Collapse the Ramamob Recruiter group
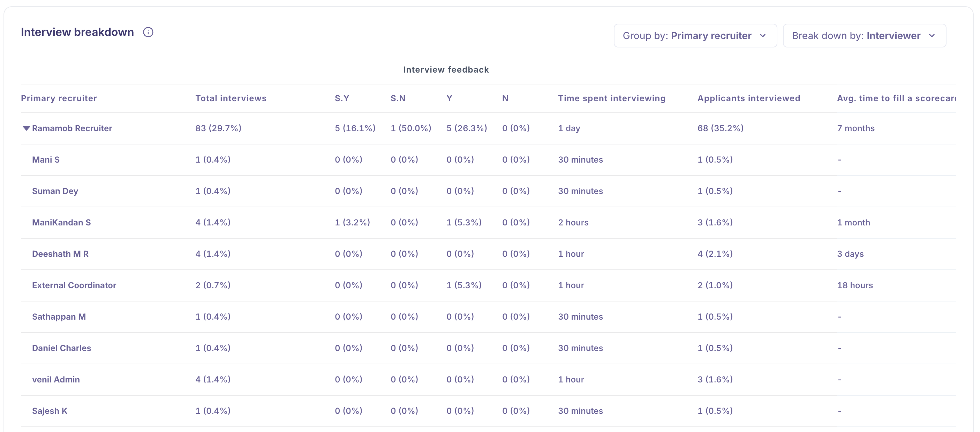The width and height of the screenshot is (980, 432). [26, 128]
